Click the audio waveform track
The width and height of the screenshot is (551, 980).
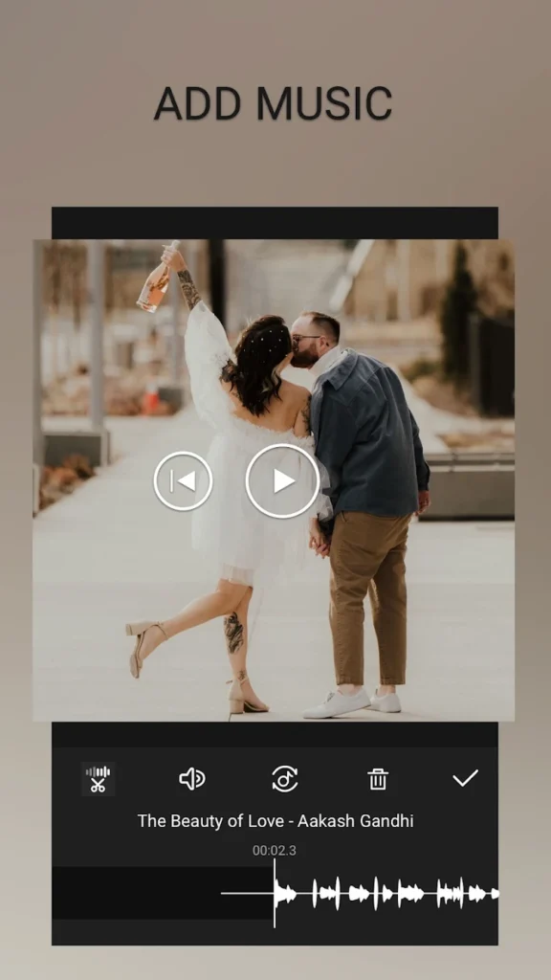386,893
